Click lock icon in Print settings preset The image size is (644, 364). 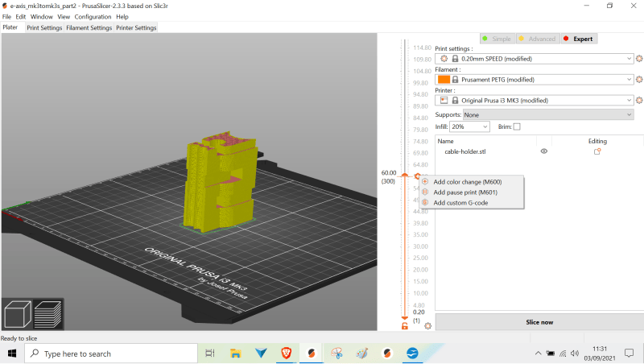(455, 59)
